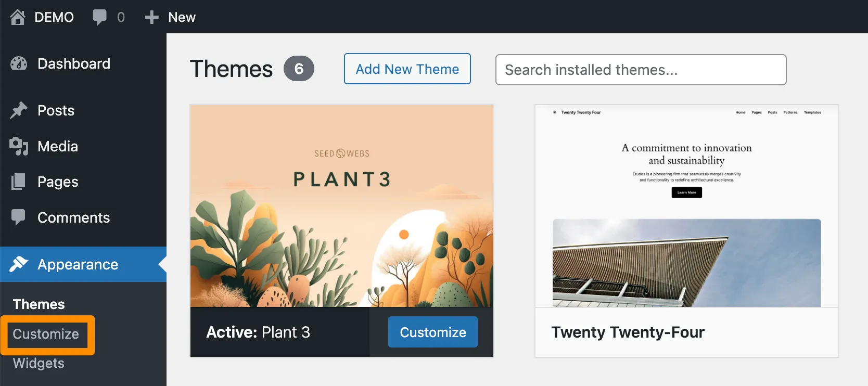Click the home icon next to DEMO
Image resolution: width=868 pixels, height=386 pixels.
(x=18, y=17)
